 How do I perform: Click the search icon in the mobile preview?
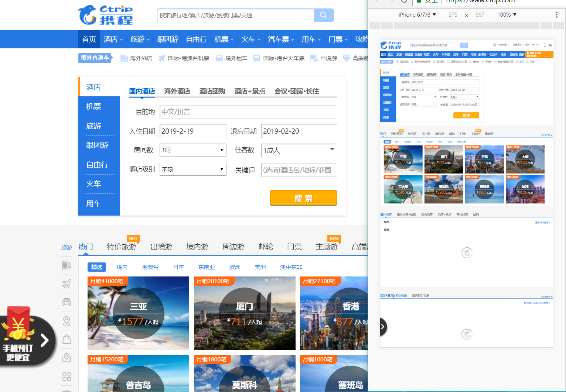(x=464, y=45)
